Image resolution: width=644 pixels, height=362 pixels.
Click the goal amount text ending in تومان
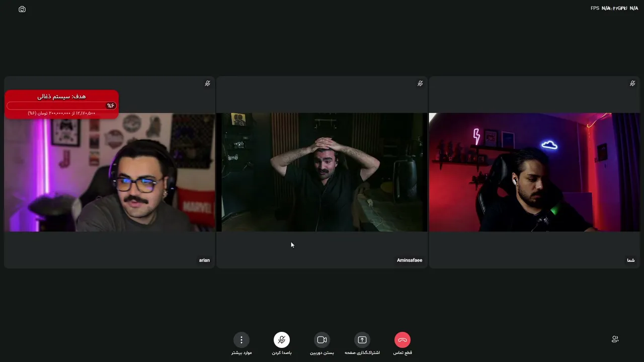[61, 113]
